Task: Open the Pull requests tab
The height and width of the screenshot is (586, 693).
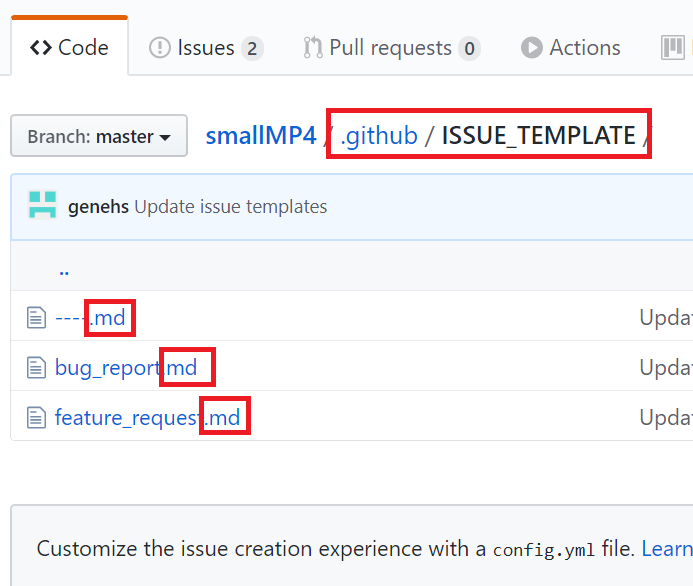Action: click(392, 48)
